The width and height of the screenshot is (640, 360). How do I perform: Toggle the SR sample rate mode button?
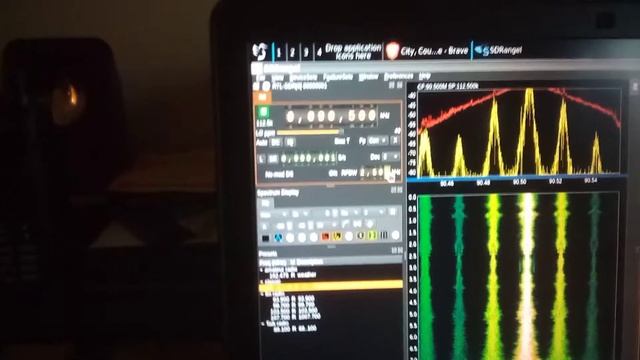click(x=273, y=159)
